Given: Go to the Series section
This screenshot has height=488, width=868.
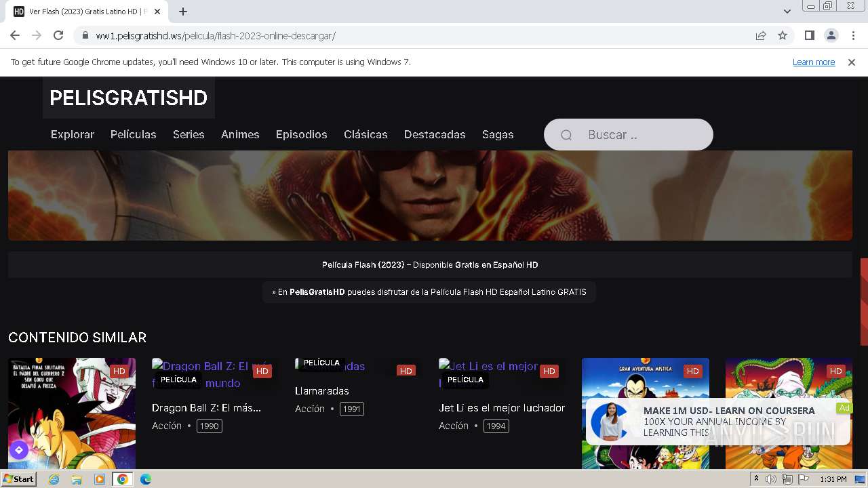Looking at the screenshot, I should tap(189, 134).
